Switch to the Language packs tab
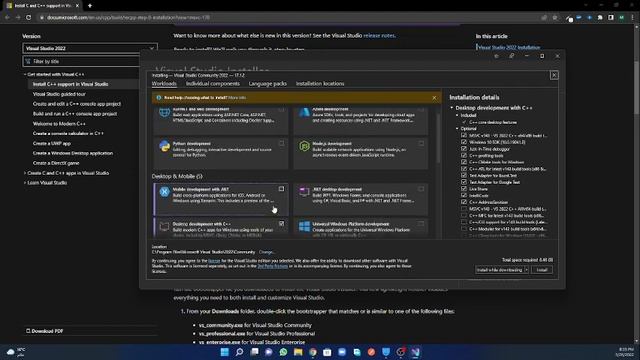The height and width of the screenshot is (360, 640). tap(268, 84)
